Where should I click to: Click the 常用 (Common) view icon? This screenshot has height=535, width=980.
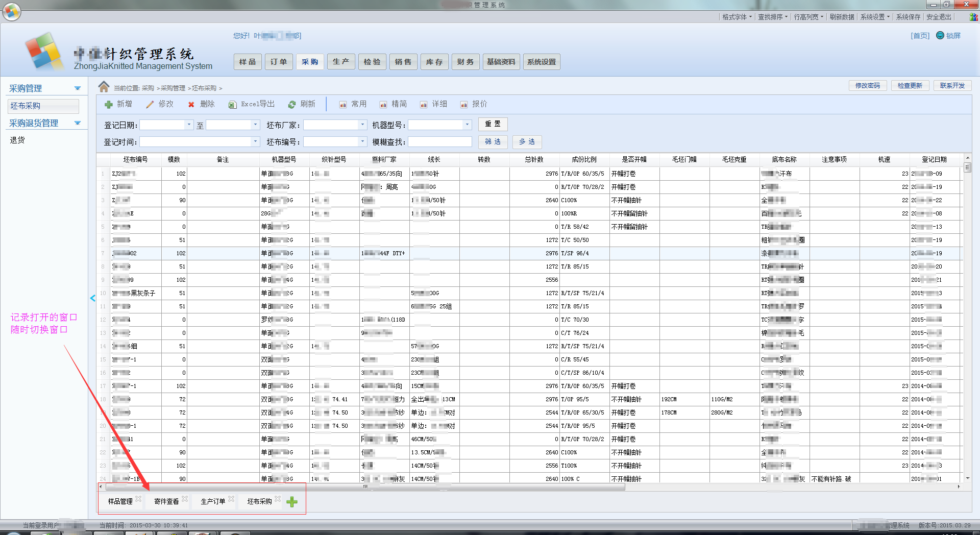(352, 104)
